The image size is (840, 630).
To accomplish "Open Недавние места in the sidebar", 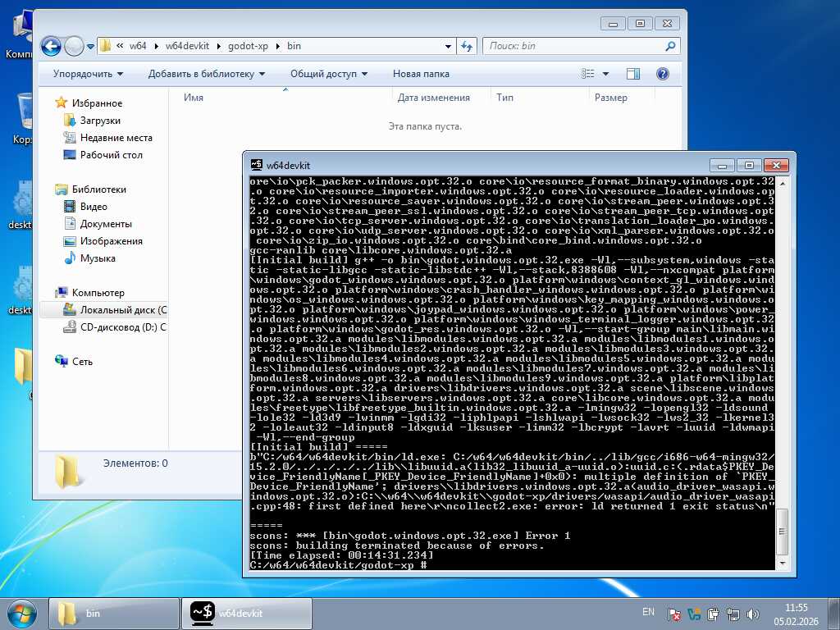I will pyautogui.click(x=116, y=138).
